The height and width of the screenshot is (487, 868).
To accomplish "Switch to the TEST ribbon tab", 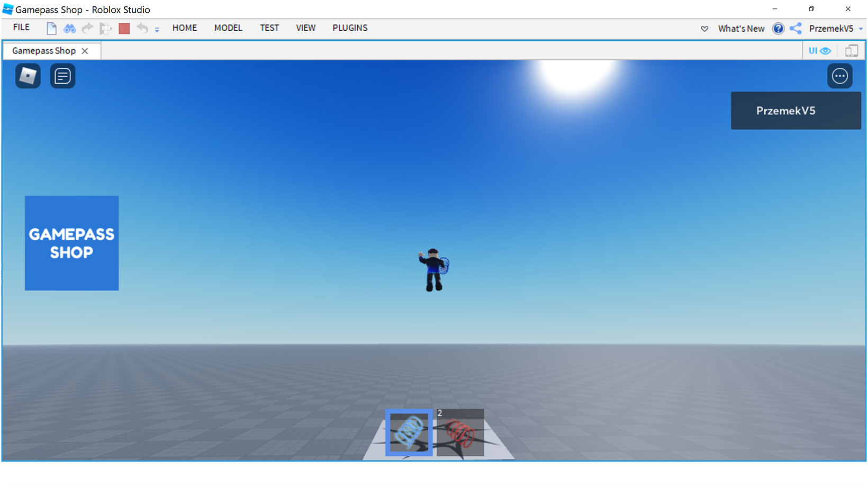I will (269, 28).
